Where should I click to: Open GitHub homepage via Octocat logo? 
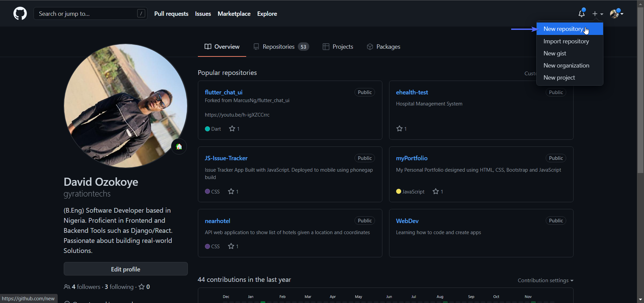point(20,14)
